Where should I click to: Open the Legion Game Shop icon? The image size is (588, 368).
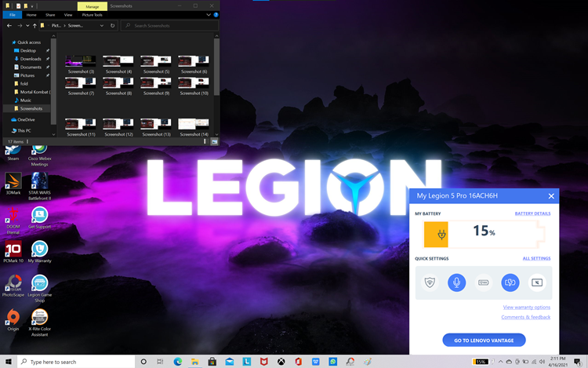tap(39, 289)
